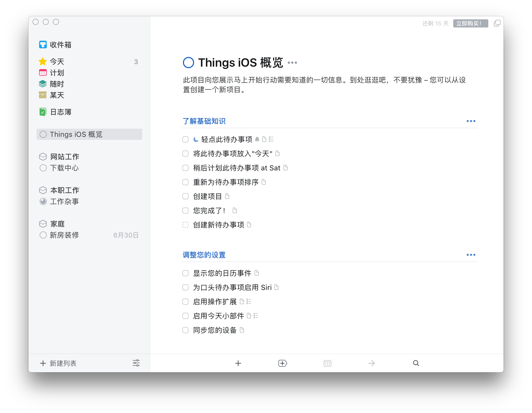Click the note icon beside 同步您的设备
Viewport: 532px width, 413px height.
point(242,330)
